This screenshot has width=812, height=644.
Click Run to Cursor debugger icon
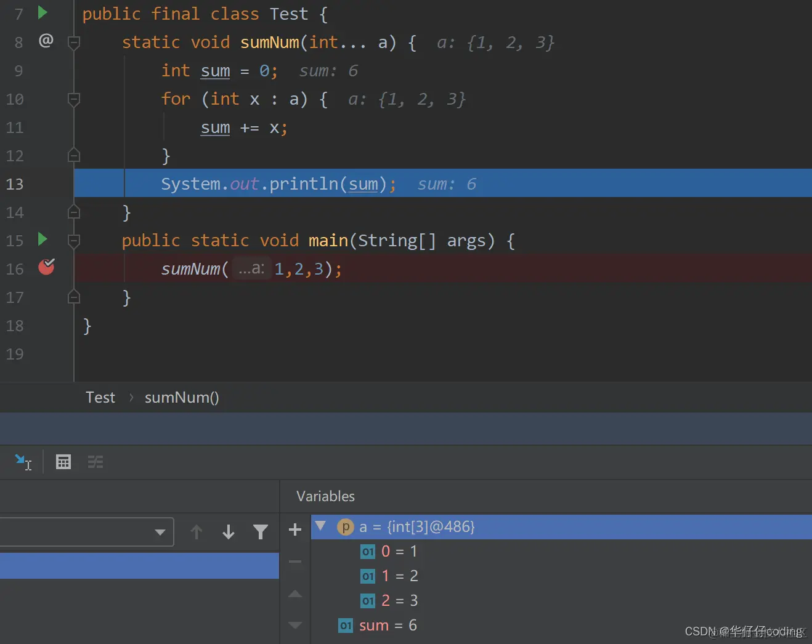23,462
